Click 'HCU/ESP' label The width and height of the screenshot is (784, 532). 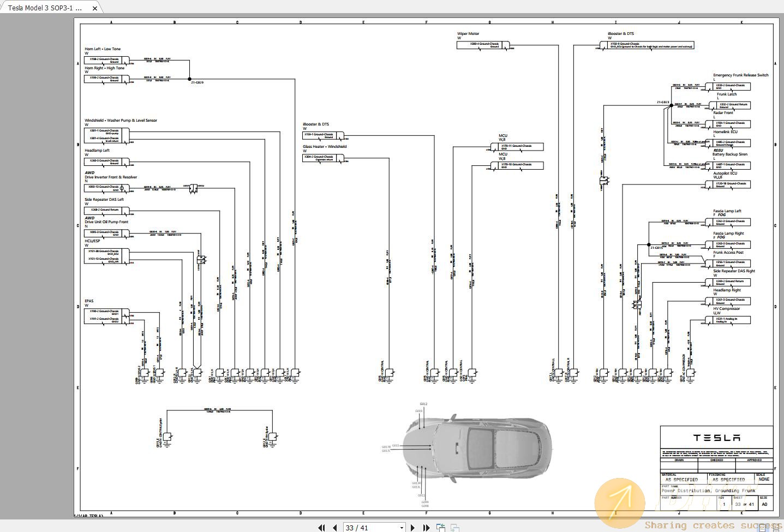pos(92,241)
